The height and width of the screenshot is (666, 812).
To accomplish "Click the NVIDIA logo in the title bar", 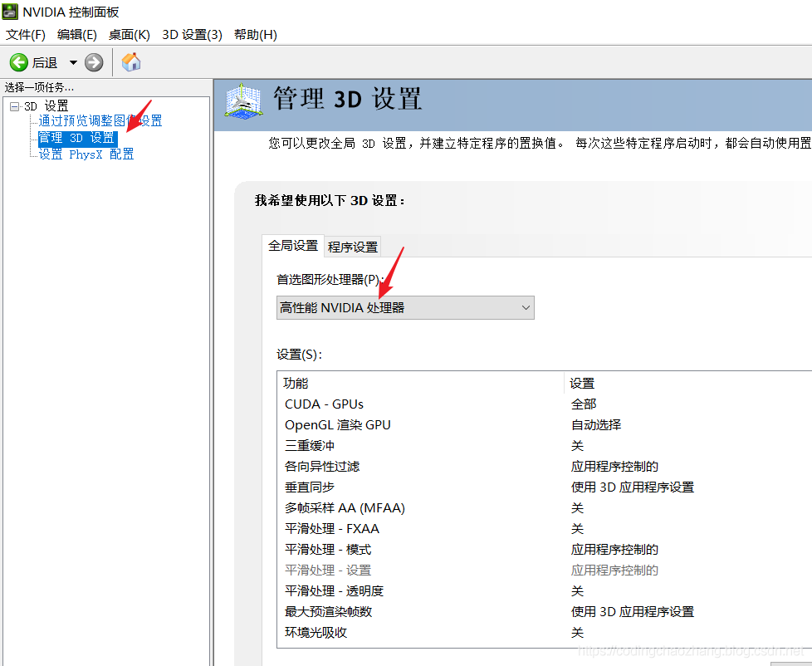I will [10, 11].
